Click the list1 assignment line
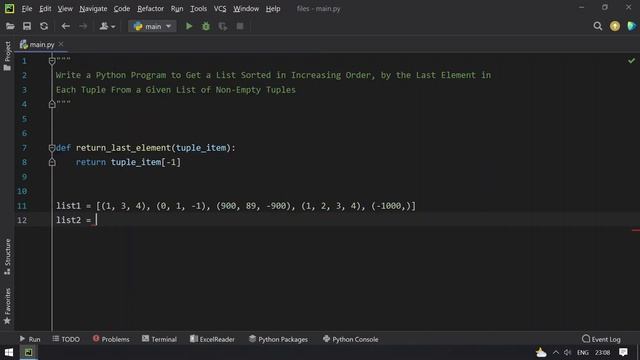This screenshot has width=640, height=360. point(236,206)
